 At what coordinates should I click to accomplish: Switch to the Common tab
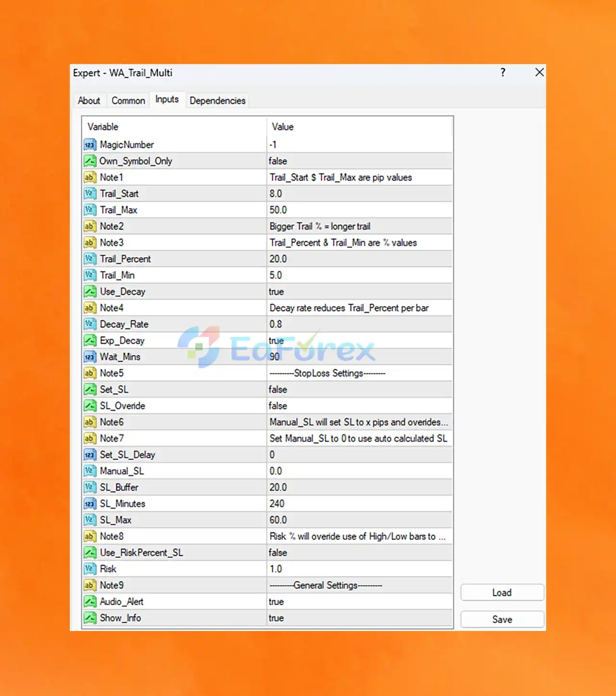(x=128, y=101)
